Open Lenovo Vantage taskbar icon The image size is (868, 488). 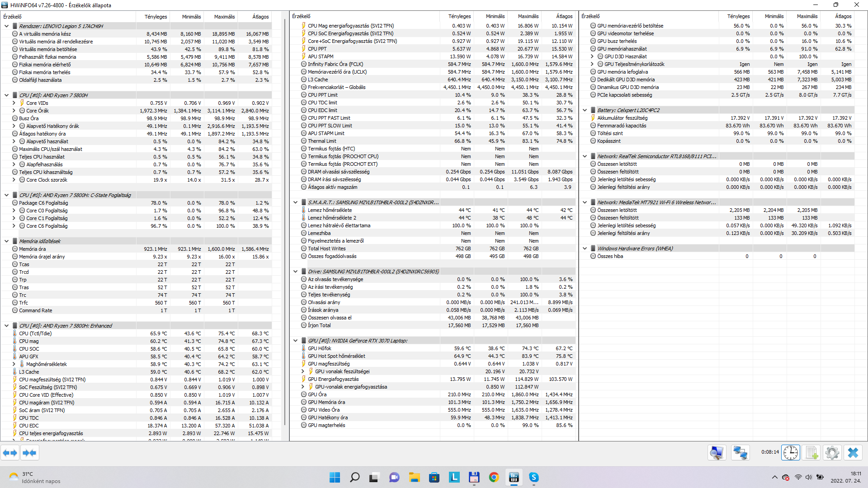(454, 478)
